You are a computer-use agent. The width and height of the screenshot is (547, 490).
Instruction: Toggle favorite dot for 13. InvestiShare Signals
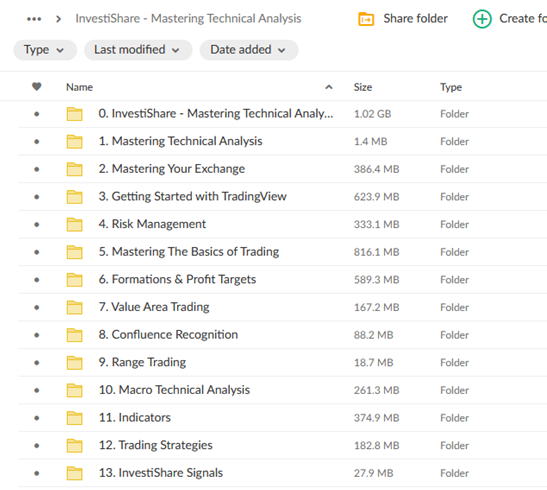tap(37, 473)
